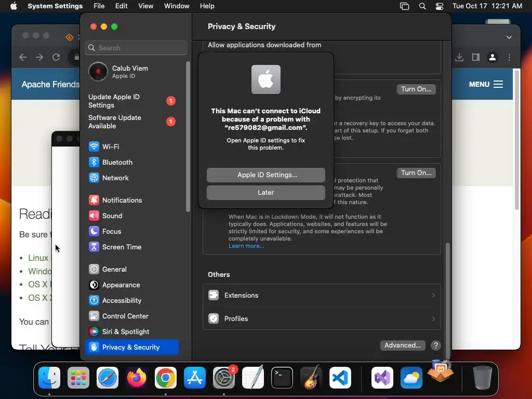Open Weather app from the Dock
Screen dimensions: 532x399
(x=411, y=378)
